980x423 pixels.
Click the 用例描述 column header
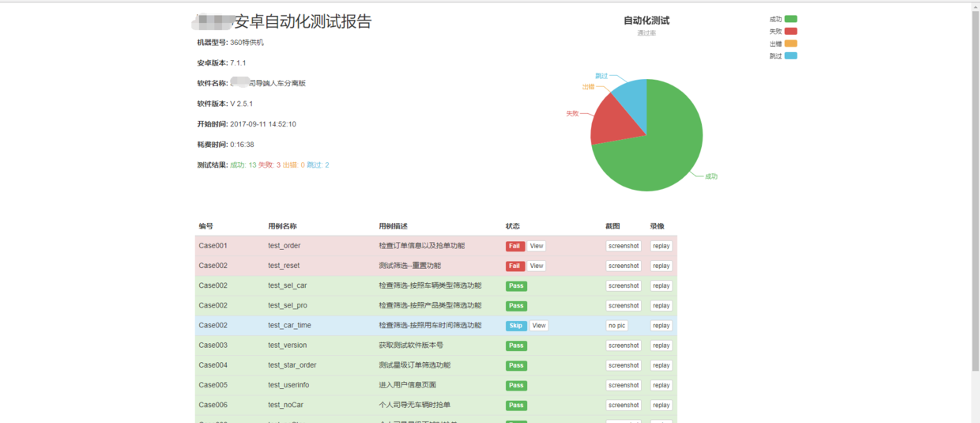[393, 226]
